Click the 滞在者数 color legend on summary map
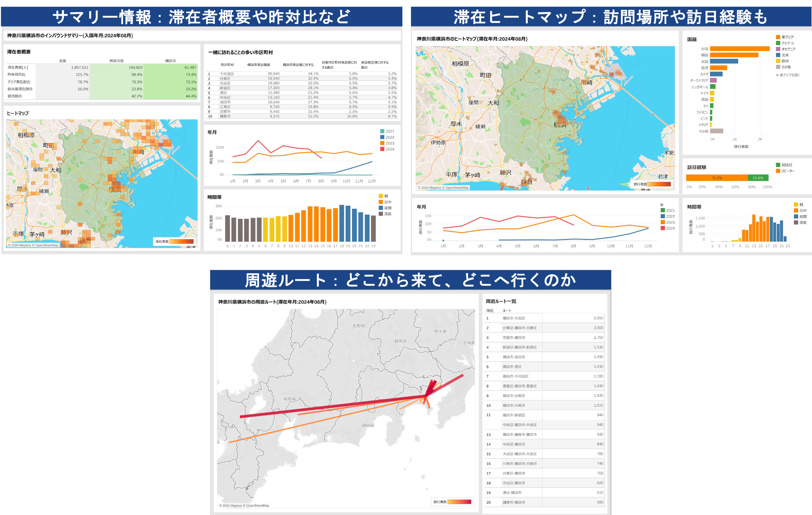This screenshot has width=812, height=515. (x=174, y=241)
